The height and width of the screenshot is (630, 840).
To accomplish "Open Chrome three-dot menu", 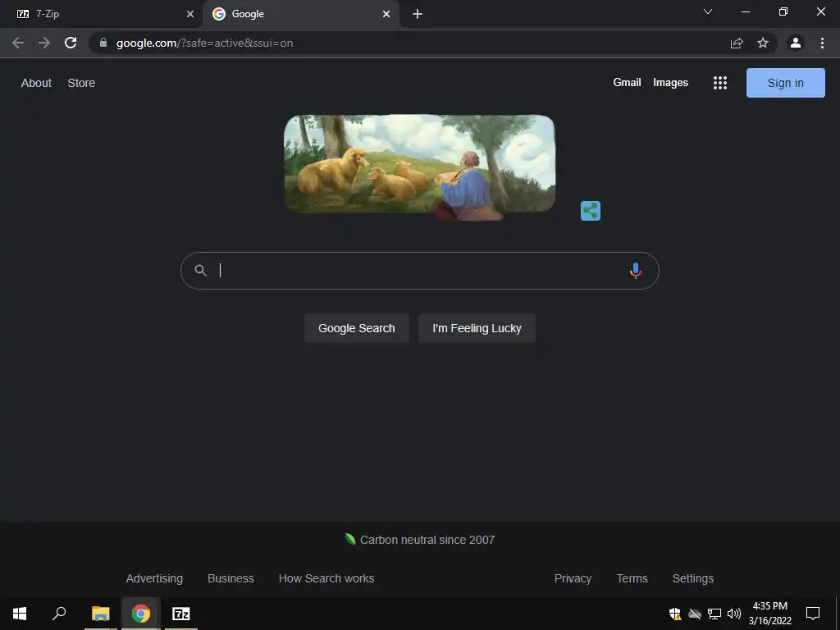I will click(822, 43).
